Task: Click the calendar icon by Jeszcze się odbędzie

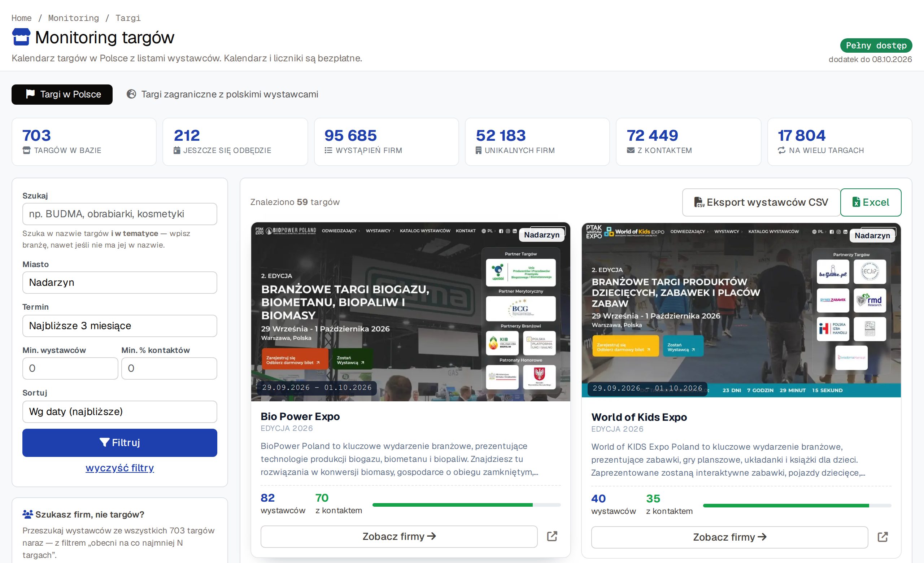Action: click(177, 150)
